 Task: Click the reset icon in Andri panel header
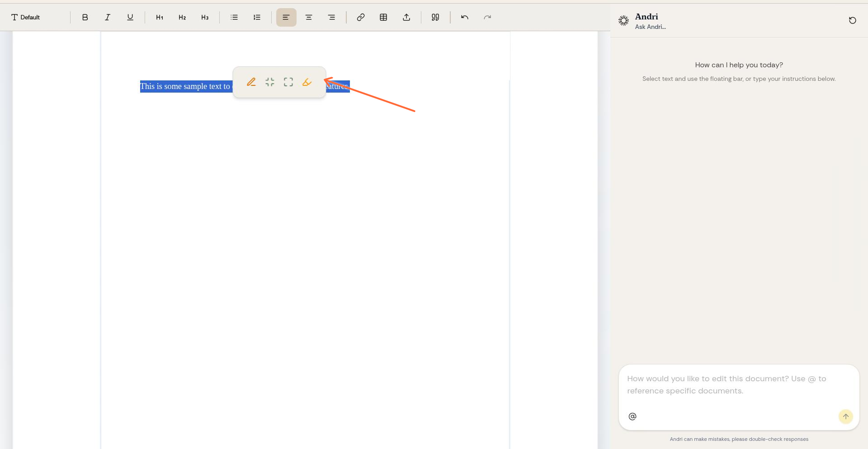click(852, 20)
